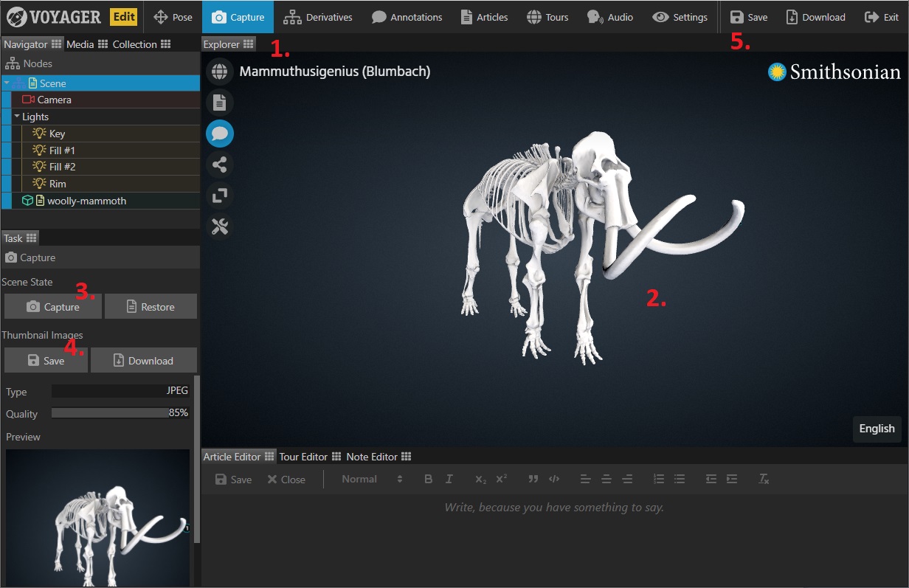
Task: Enter fullscreen with the expand icon
Action: (219, 196)
